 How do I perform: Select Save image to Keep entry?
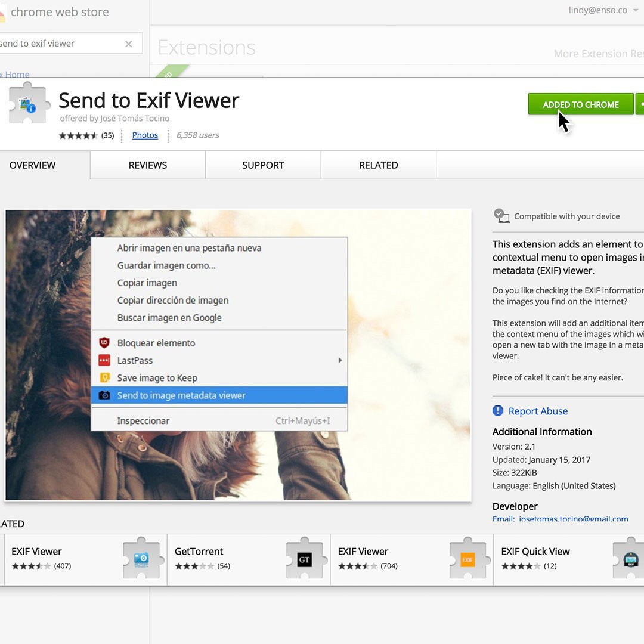(219, 378)
